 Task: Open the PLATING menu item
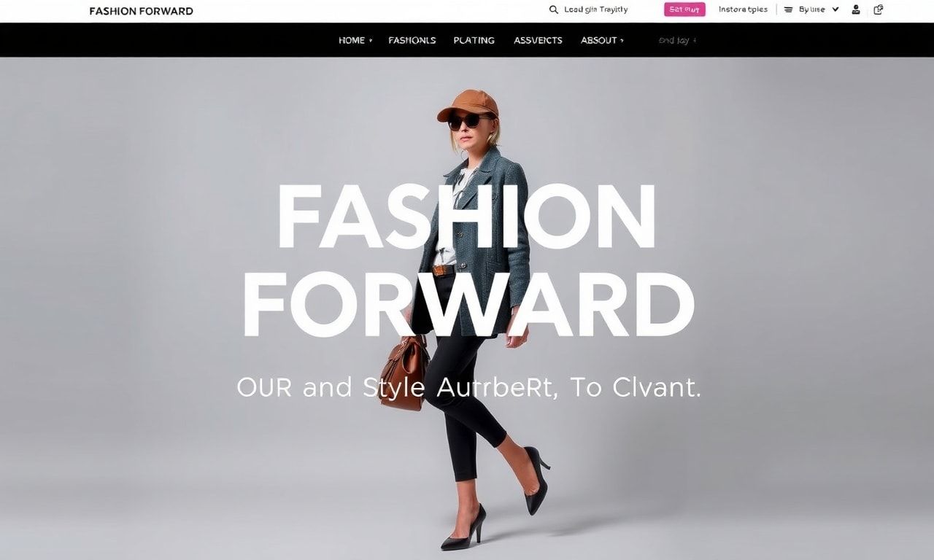[x=474, y=40]
